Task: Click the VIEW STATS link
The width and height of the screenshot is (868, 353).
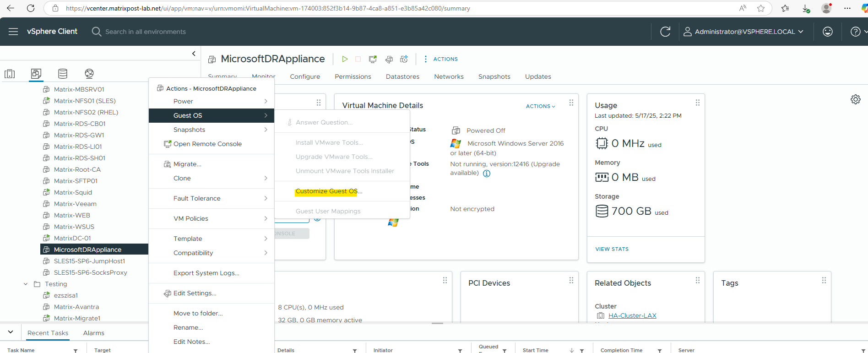Action: point(612,249)
